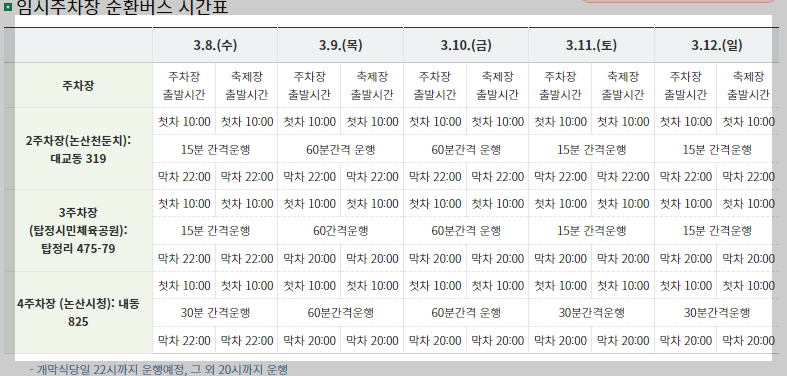
Task: Click '3주차장 (탑정시민체육공원)' row header
Action: 78,231
